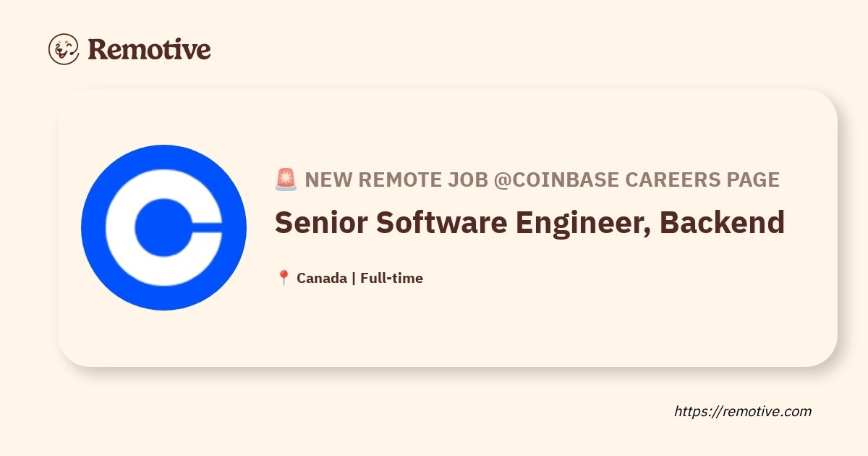Screen dimensions: 868x456
Task: Open the Senior Software Engineer, Backend title
Action: (x=529, y=224)
